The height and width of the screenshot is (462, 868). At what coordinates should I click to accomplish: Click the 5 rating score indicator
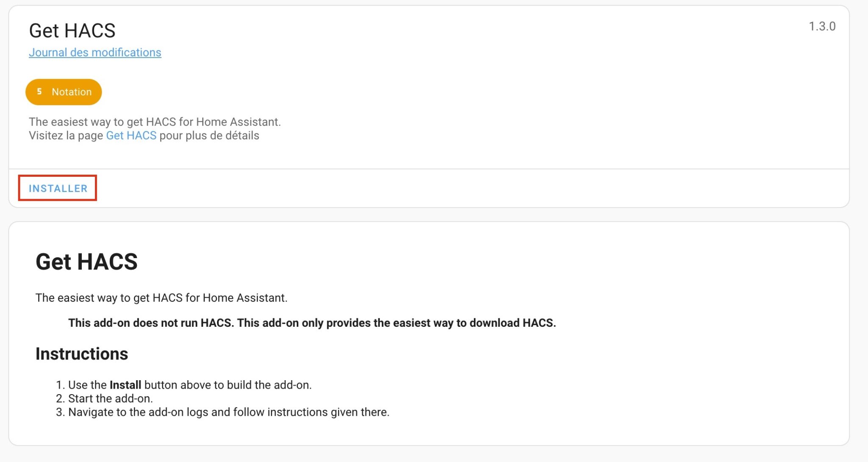click(x=39, y=92)
